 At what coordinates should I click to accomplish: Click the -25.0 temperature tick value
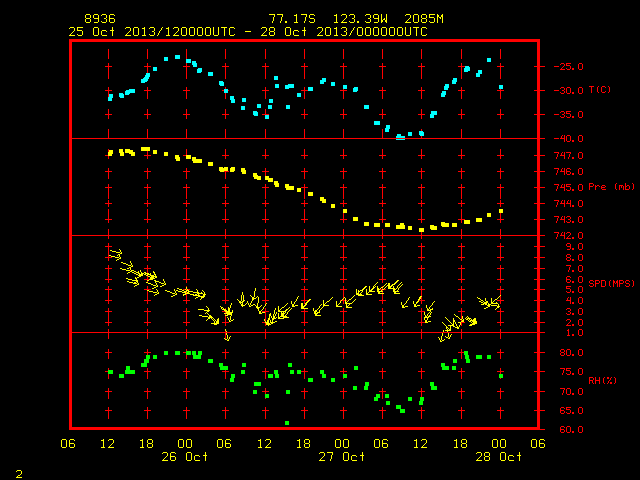click(x=568, y=67)
